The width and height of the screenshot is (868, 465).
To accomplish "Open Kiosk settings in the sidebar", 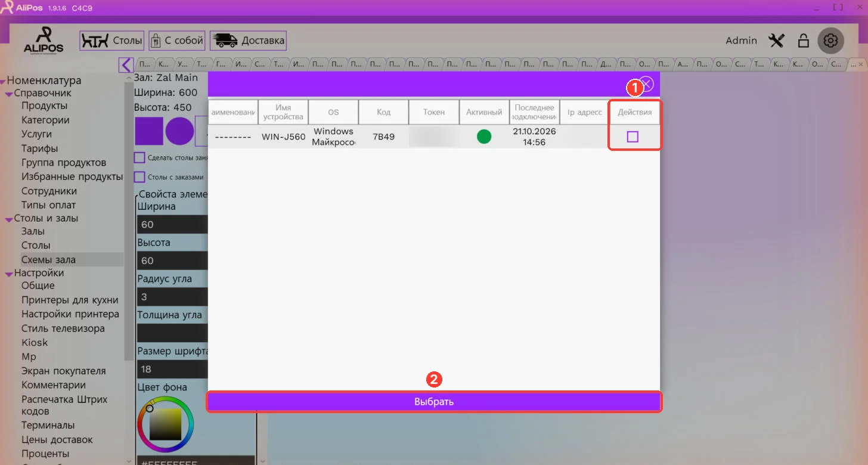I will pyautogui.click(x=35, y=342).
